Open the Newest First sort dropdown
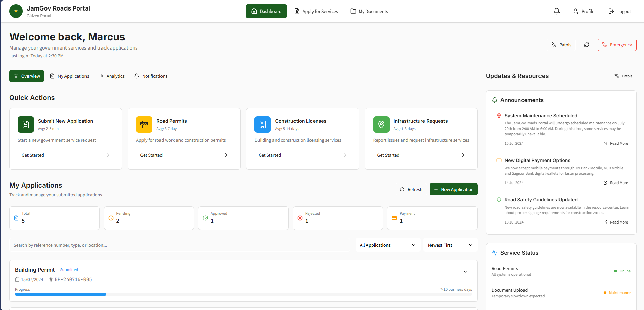The image size is (644, 310). pos(450,245)
